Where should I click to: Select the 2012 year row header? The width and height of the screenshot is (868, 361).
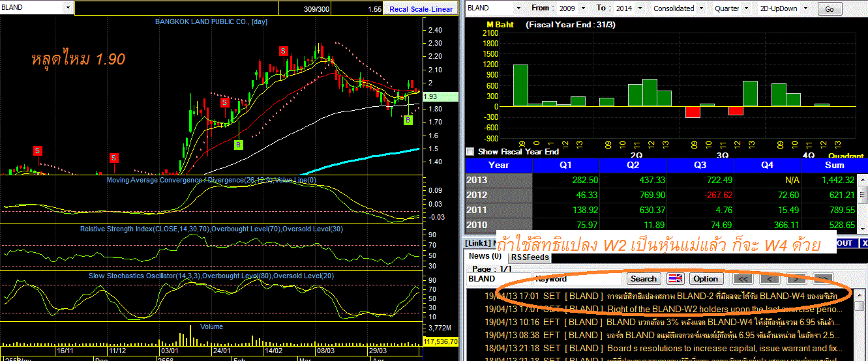(x=498, y=195)
